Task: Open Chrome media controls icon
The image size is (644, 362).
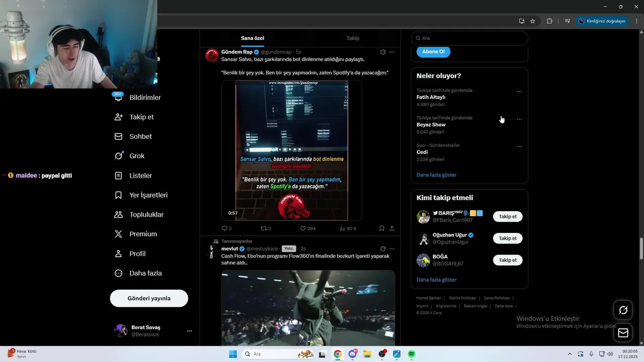Action: coord(568,21)
